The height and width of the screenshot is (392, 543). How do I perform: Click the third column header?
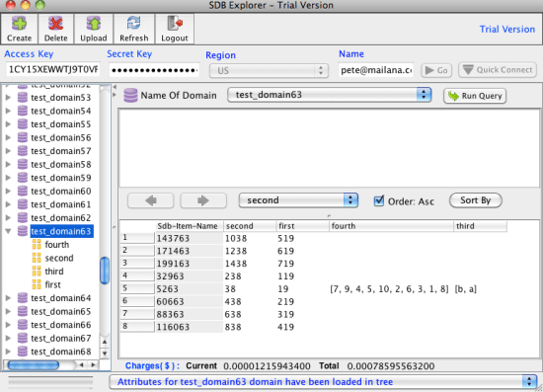click(x=480, y=226)
